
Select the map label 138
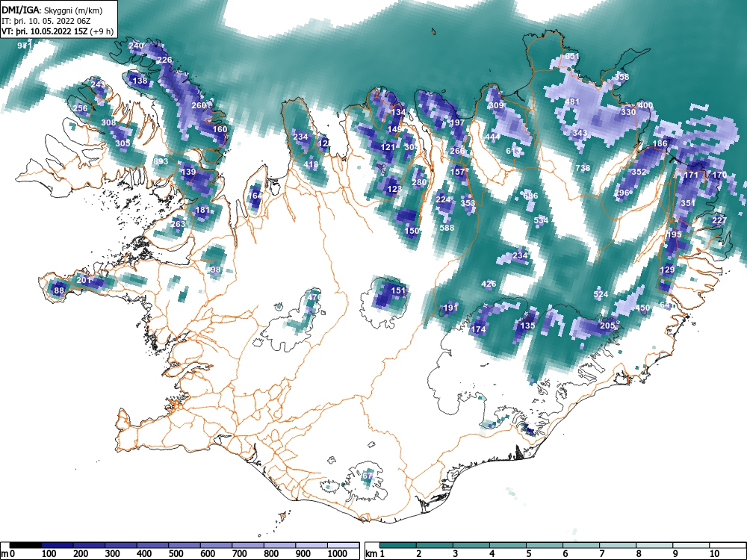tap(140, 81)
